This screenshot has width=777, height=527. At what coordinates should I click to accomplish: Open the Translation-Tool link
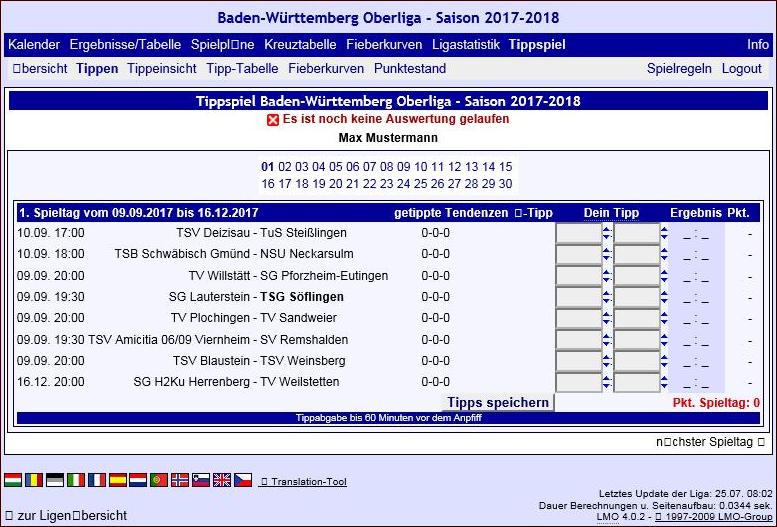click(x=303, y=481)
